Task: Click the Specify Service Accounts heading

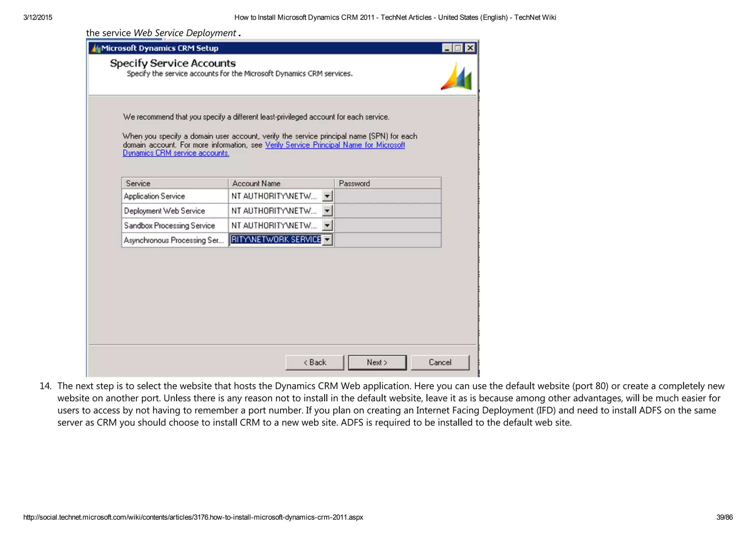Action: pos(173,63)
